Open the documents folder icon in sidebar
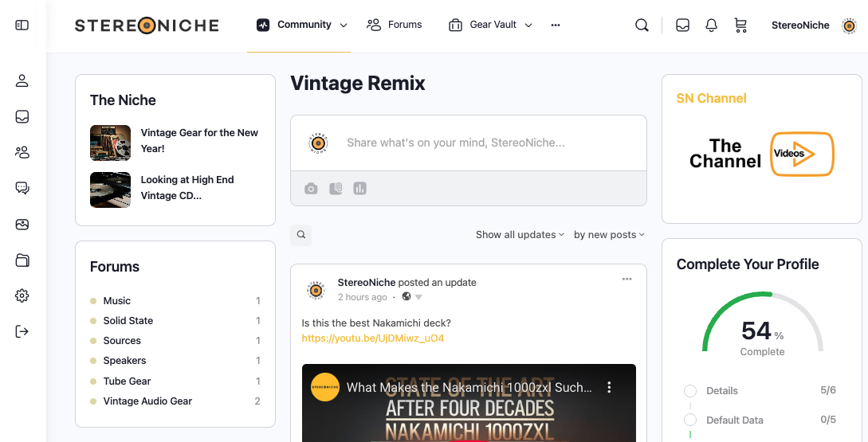 [x=22, y=260]
